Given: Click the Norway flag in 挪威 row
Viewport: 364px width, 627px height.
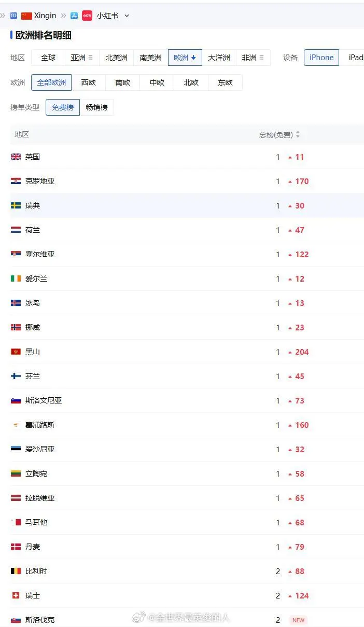Looking at the screenshot, I should tap(16, 327).
